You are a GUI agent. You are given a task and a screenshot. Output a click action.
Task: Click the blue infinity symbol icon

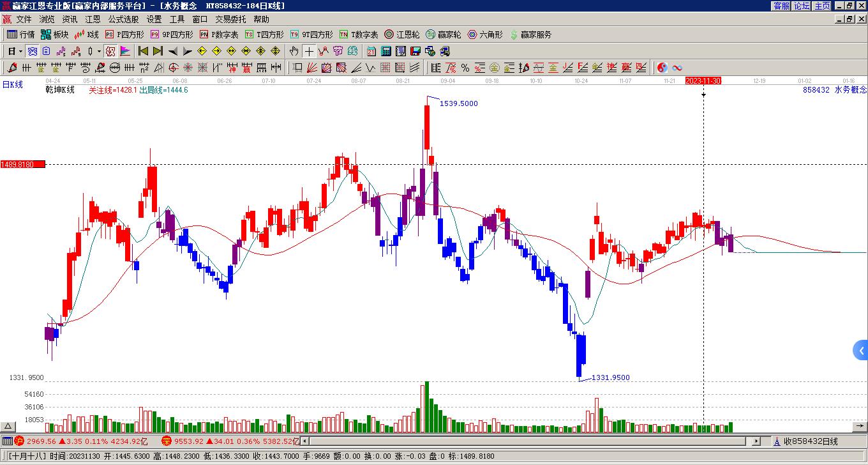[x=677, y=68]
